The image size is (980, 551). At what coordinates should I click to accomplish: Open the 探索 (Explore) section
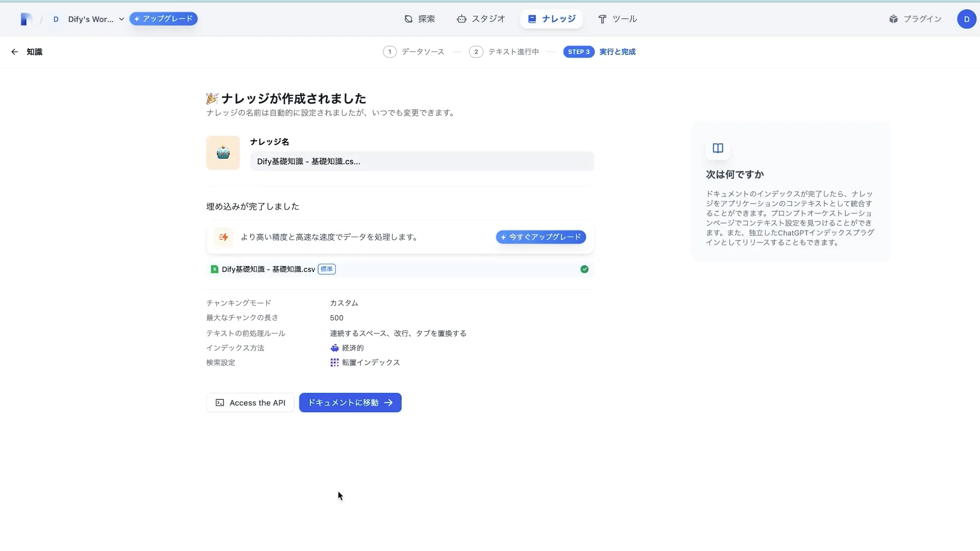point(420,19)
